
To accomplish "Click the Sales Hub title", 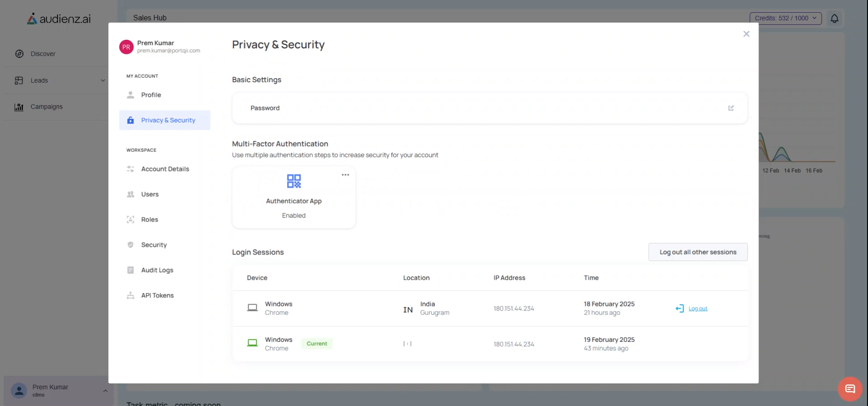I will tap(150, 18).
